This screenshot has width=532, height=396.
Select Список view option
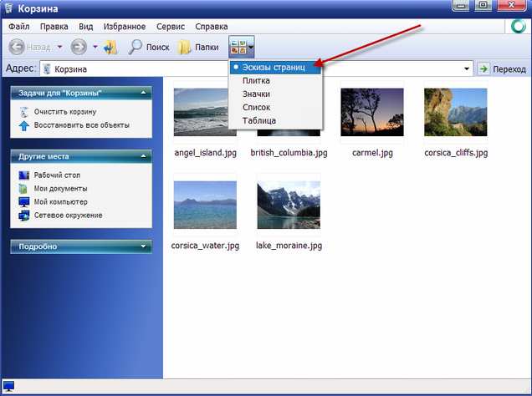click(275, 108)
